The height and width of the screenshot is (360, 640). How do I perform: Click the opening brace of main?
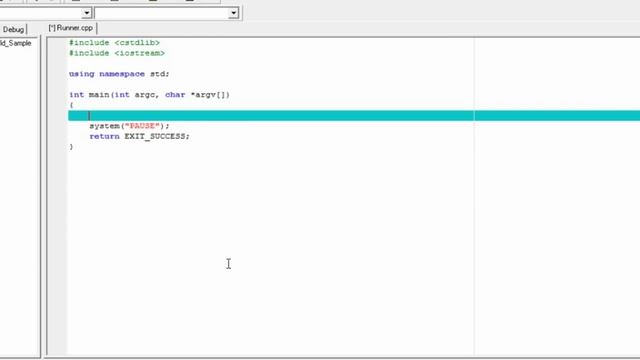tap(71, 105)
